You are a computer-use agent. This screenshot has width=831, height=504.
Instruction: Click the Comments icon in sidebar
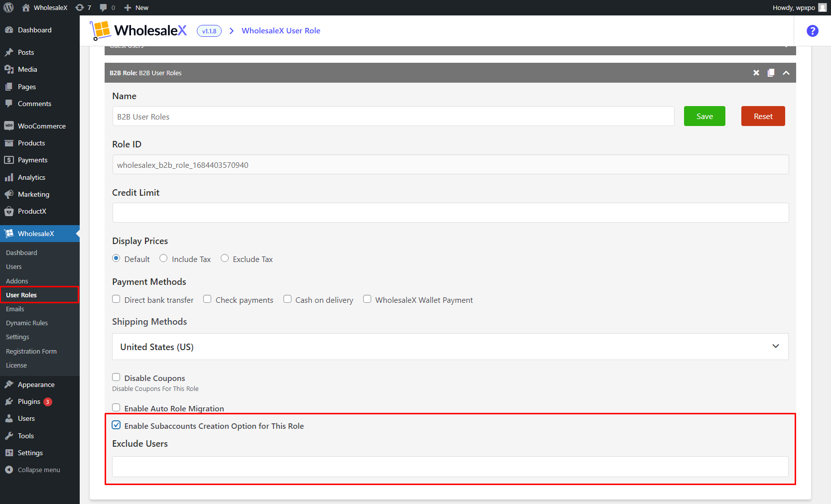9,104
